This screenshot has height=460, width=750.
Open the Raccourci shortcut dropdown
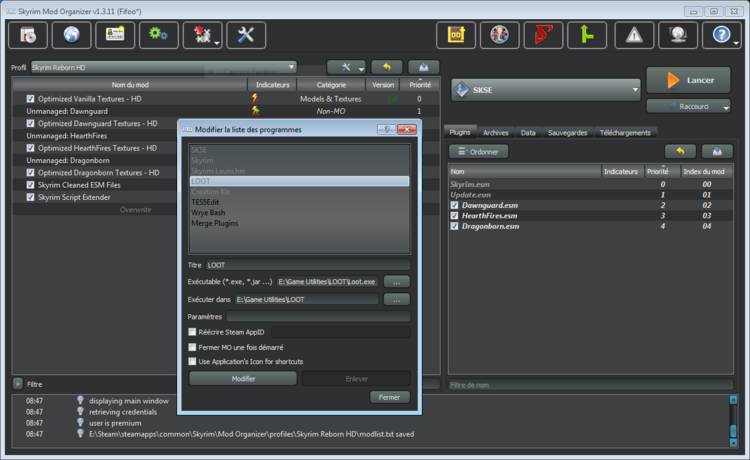pyautogui.click(x=688, y=106)
